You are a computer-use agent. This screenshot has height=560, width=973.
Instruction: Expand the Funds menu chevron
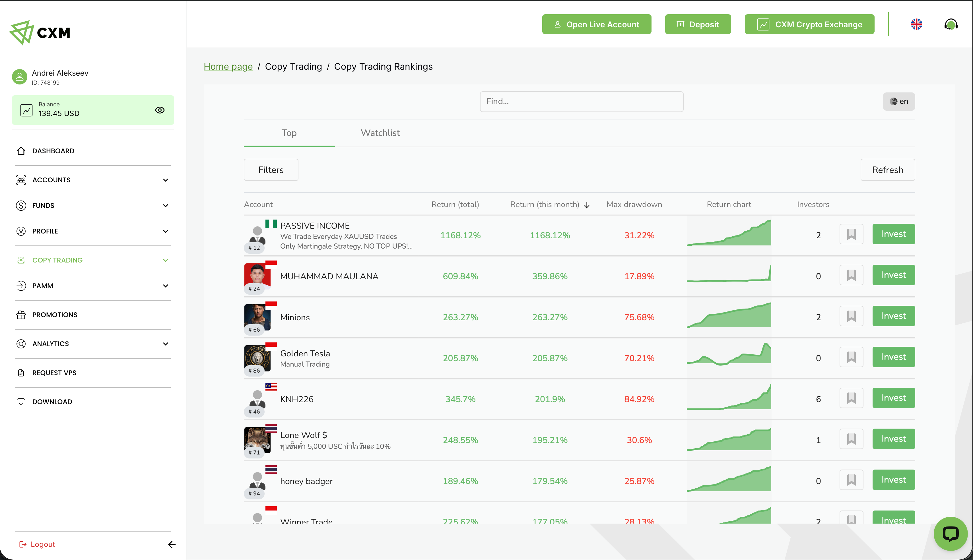pyautogui.click(x=165, y=205)
